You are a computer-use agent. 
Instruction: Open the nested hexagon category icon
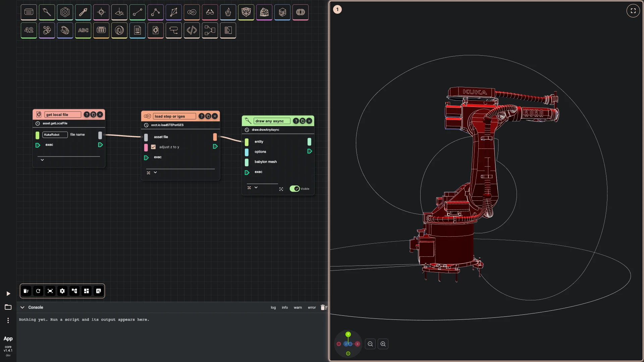click(65, 12)
